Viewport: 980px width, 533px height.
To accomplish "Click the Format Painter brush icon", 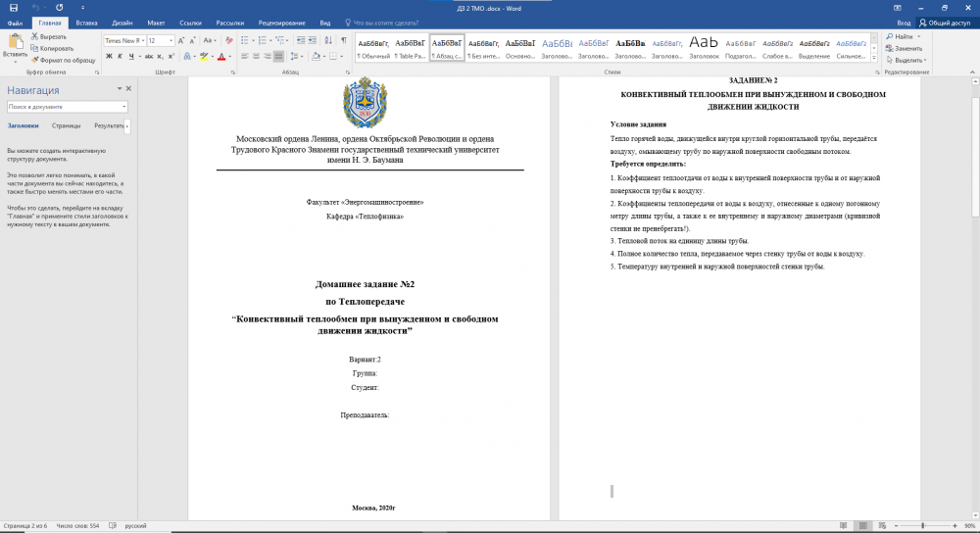I will pyautogui.click(x=36, y=60).
